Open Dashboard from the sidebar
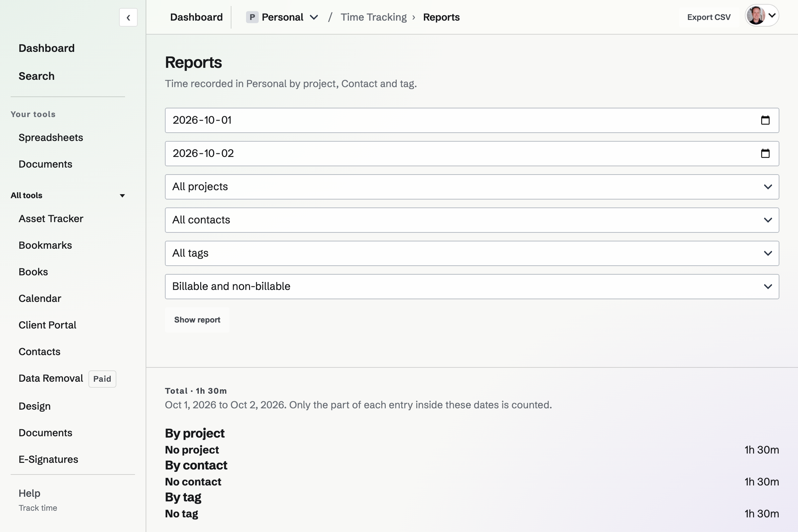This screenshot has height=532, width=798. [x=47, y=48]
